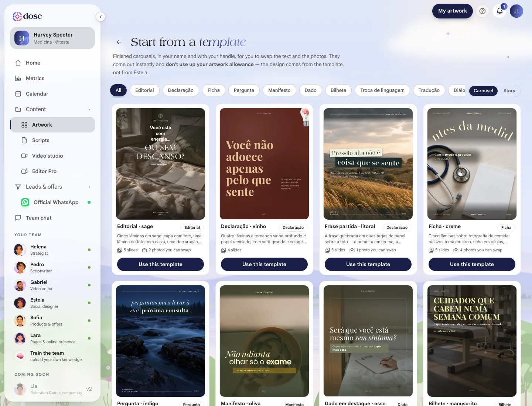Filter templates by Troca de linguagem
The height and width of the screenshot is (406, 532).
tap(382, 90)
